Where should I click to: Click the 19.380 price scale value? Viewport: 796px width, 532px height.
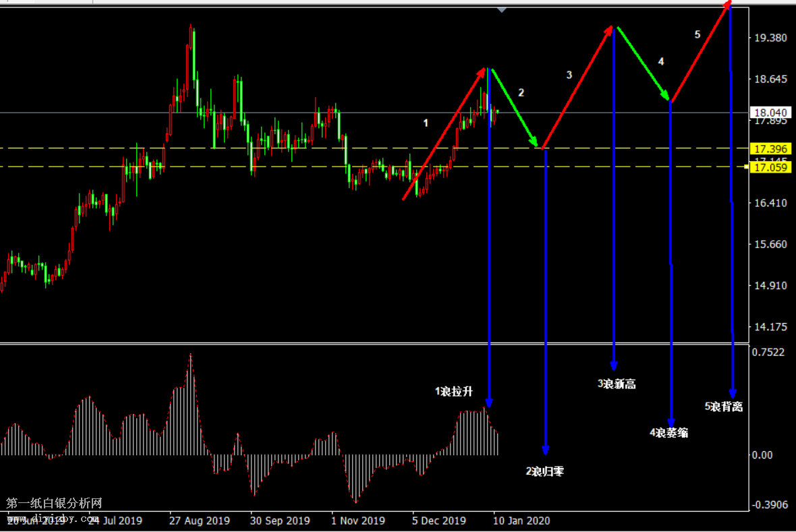click(x=769, y=38)
